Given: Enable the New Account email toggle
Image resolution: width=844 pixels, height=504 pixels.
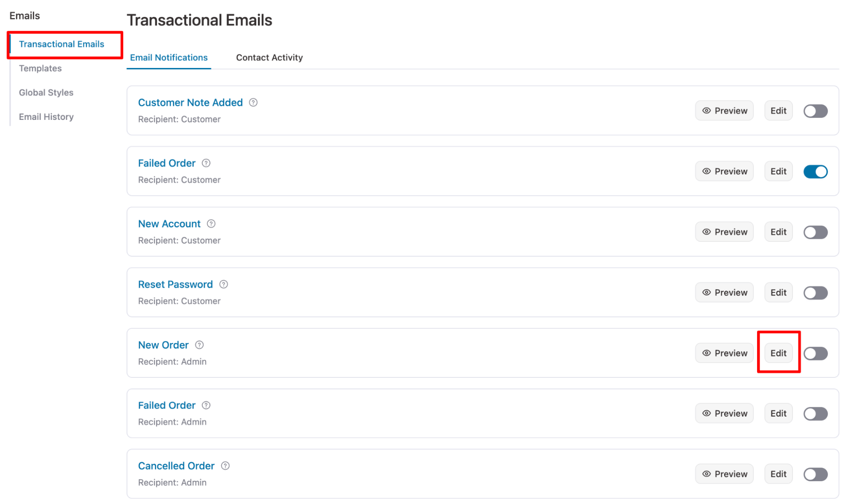Looking at the screenshot, I should 815,232.
